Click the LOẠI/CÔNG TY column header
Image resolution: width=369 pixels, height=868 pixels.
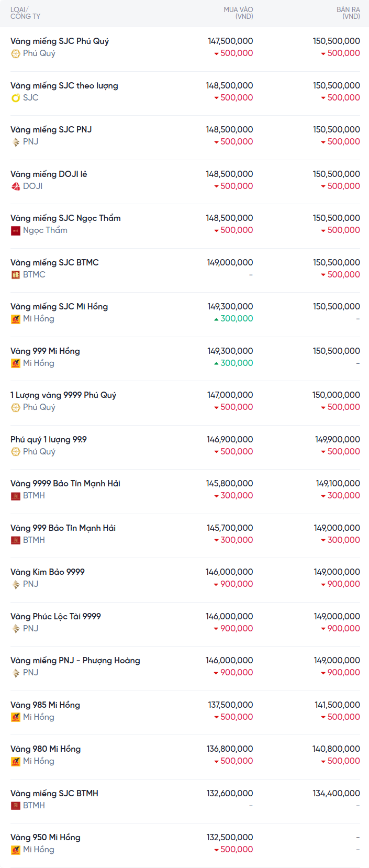(x=25, y=13)
